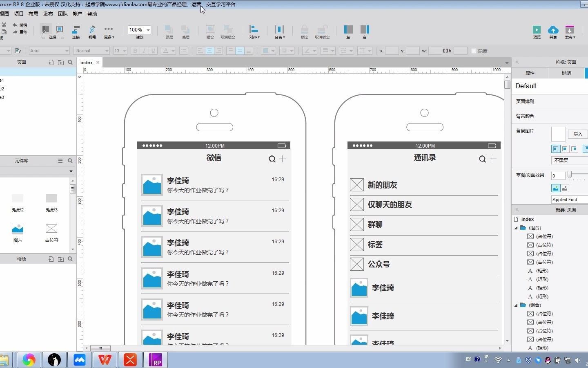588x368 pixels.
Task: Click the w width input field
Action: (x=435, y=51)
